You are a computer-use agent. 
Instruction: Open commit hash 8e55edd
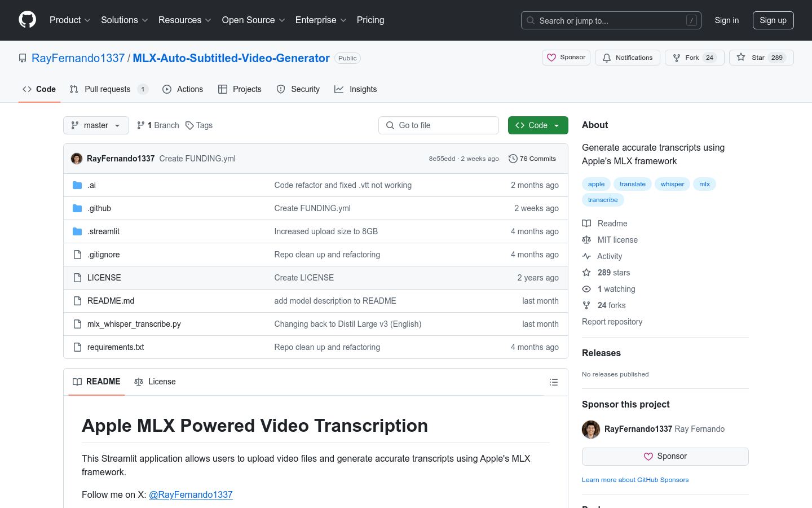[x=442, y=159]
